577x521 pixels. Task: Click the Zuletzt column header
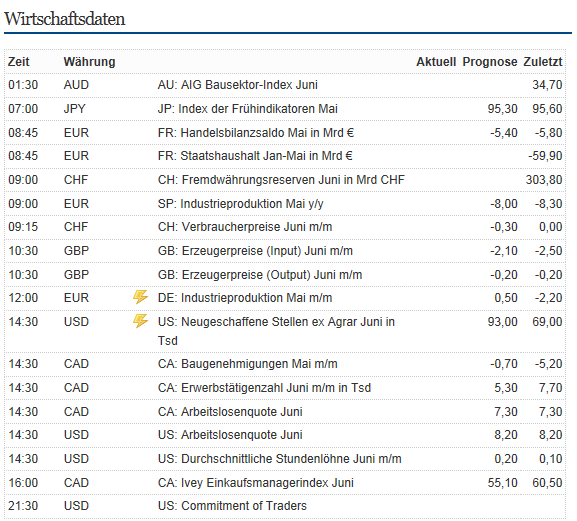[x=543, y=62]
